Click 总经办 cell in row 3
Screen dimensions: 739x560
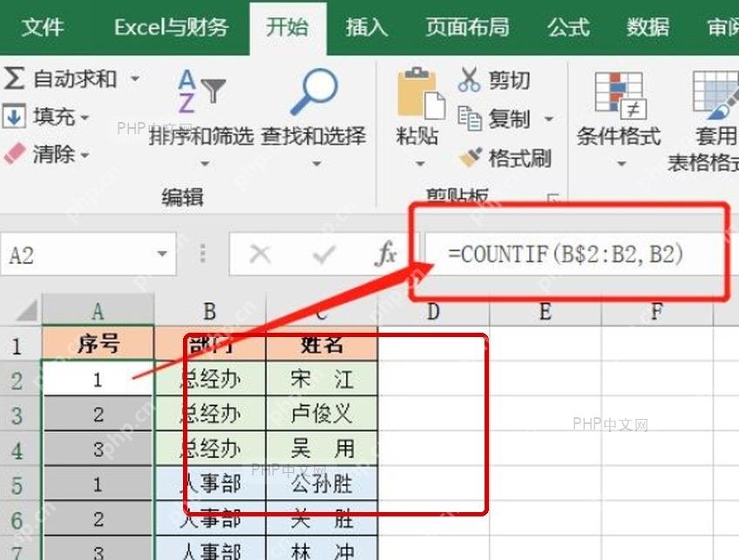click(210, 414)
